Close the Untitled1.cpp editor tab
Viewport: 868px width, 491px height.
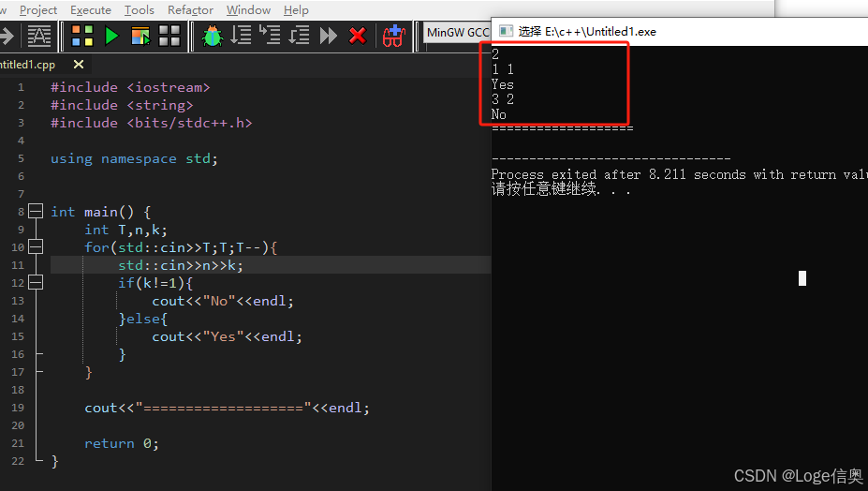tap(79, 65)
